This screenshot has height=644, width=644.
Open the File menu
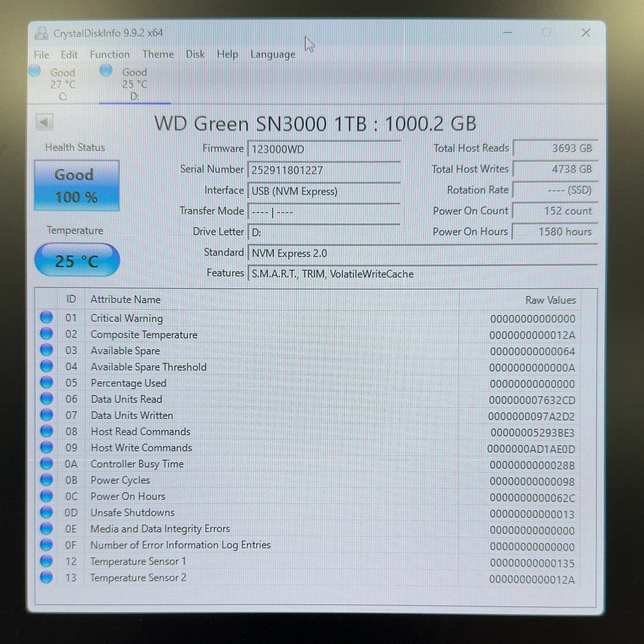(41, 55)
